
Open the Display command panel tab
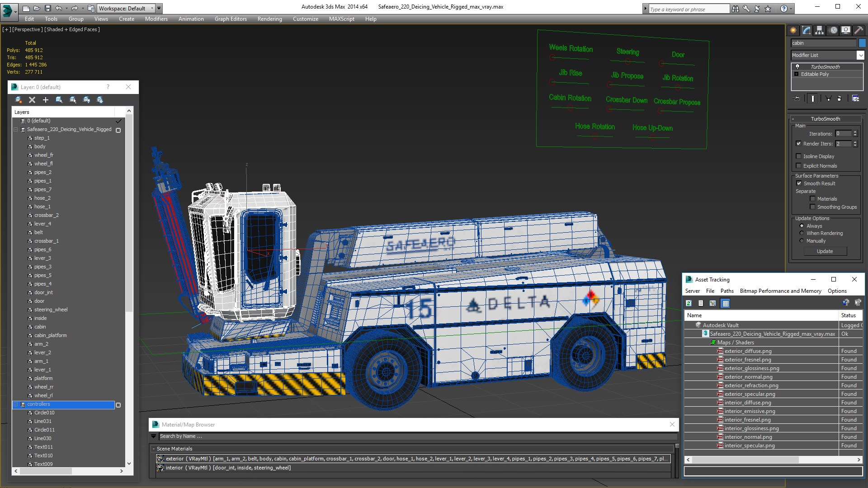845,30
